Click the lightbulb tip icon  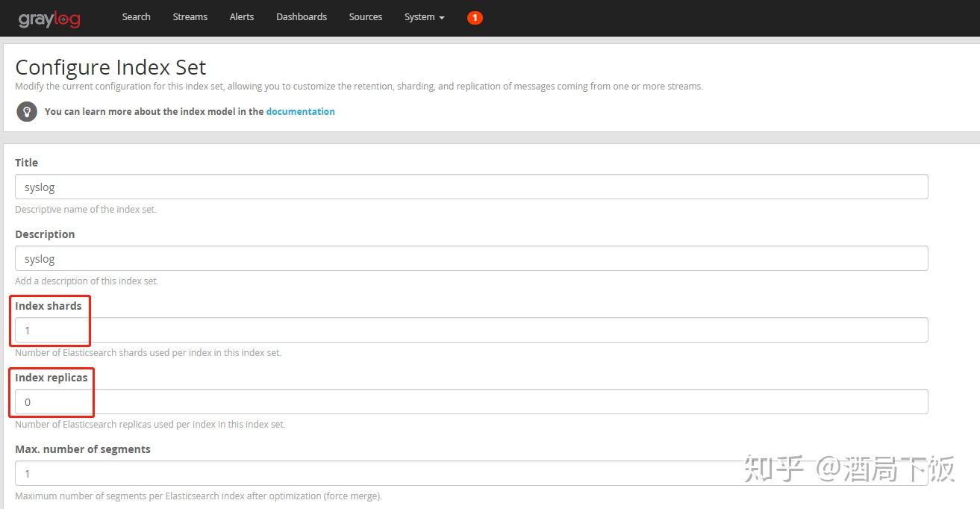pyautogui.click(x=26, y=111)
